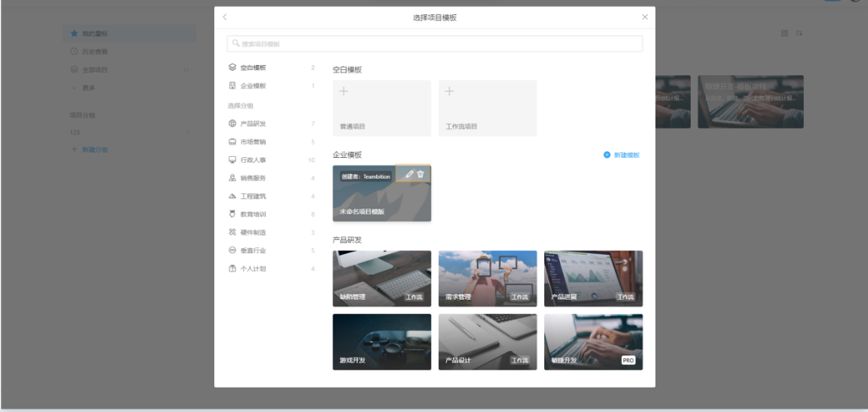This screenshot has width=868, height=412.
Task: Click 我的星标 in background sidebar
Action: tap(130, 34)
